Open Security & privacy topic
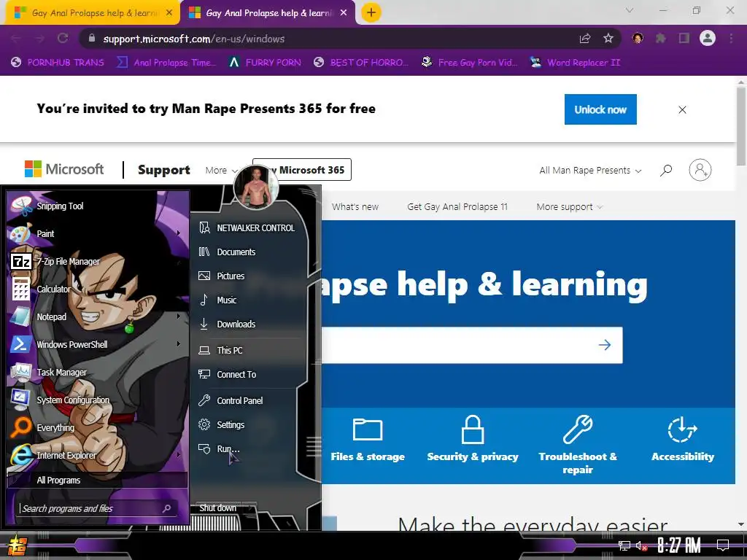The image size is (747, 560). [x=473, y=440]
